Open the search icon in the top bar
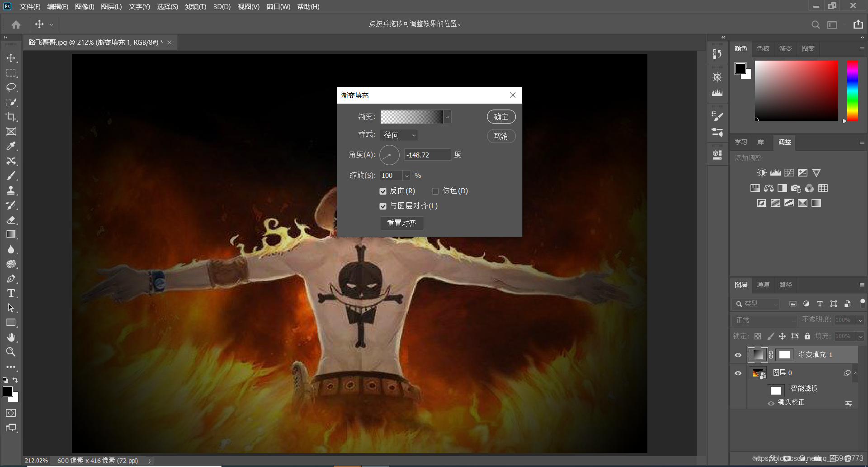The width and height of the screenshot is (868, 467). pos(815,24)
